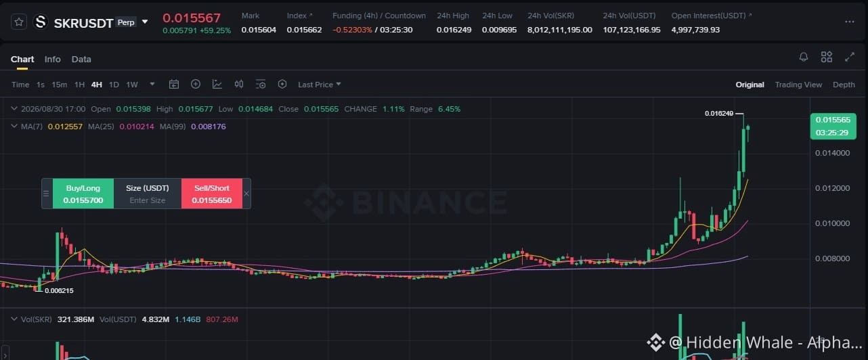Select the Time interval option
Viewport: 868px width, 360px height.
(x=20, y=85)
